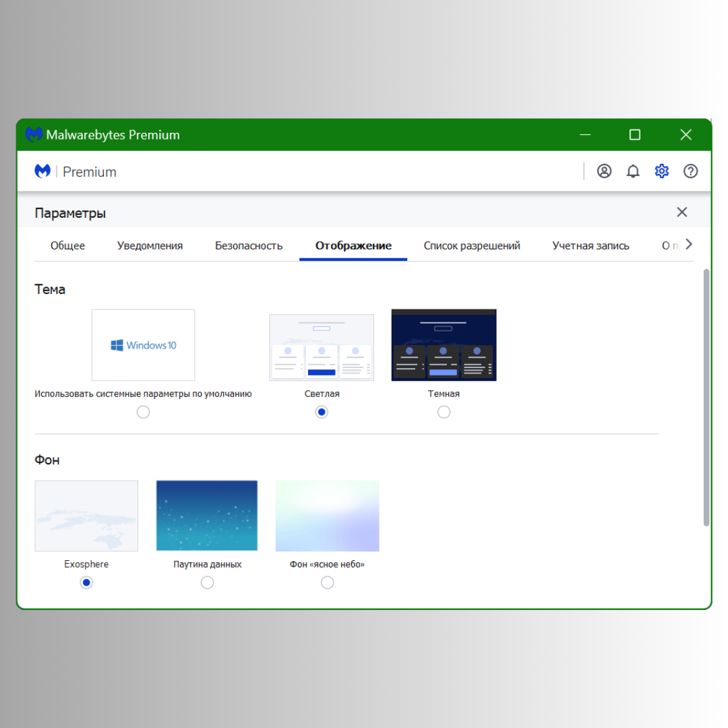Switch to the Уведомления tab
Image resolution: width=728 pixels, height=728 pixels.
pyautogui.click(x=150, y=245)
